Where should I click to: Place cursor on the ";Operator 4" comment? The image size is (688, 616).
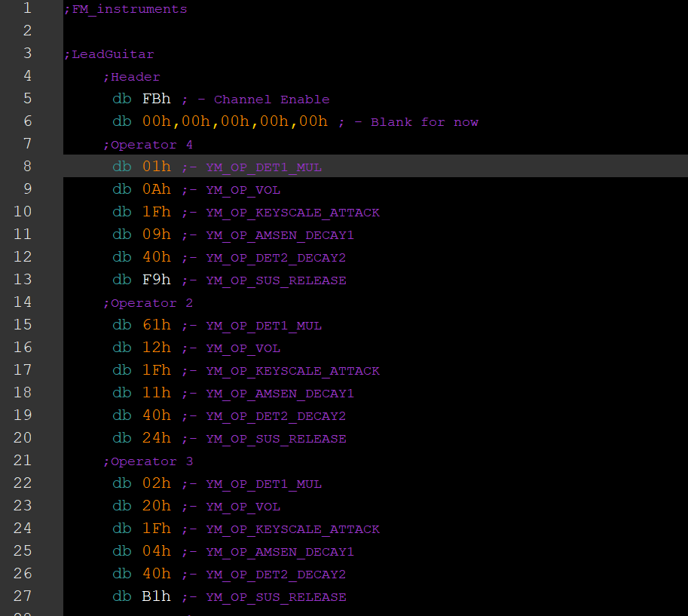(148, 145)
